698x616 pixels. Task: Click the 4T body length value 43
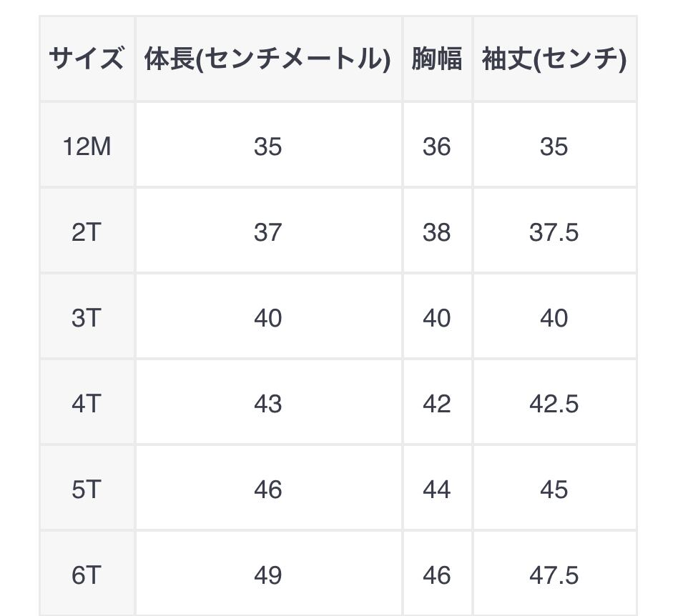tap(267, 404)
